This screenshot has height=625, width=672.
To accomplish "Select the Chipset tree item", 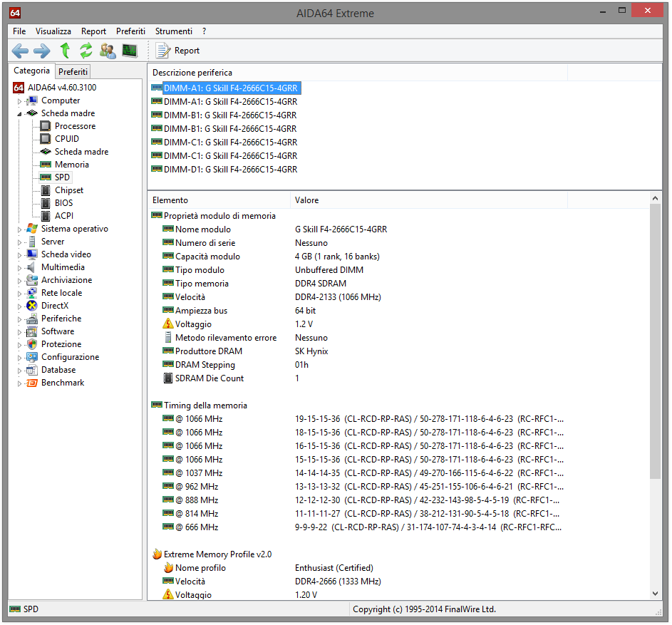I will pos(69,190).
